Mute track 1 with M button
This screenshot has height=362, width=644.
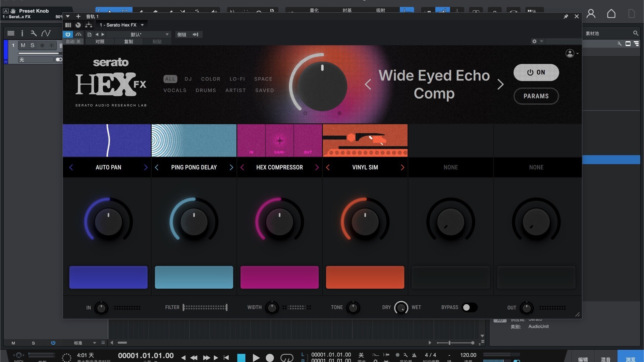23,45
